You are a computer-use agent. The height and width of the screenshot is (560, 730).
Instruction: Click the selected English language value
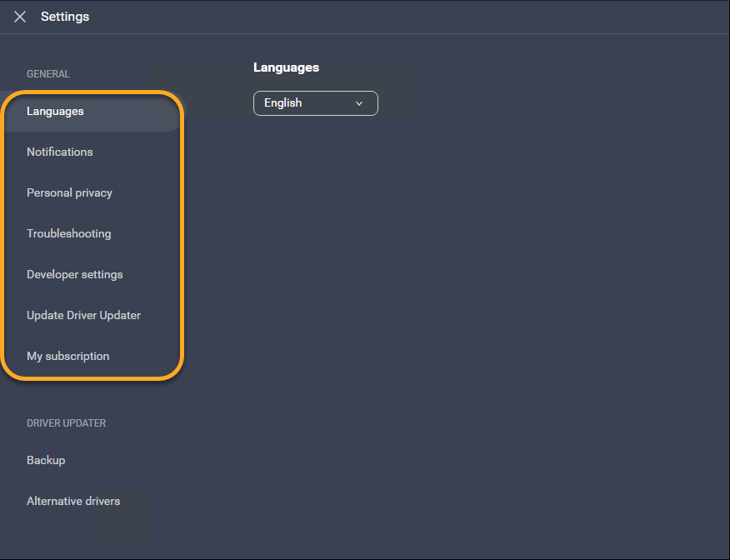283,103
